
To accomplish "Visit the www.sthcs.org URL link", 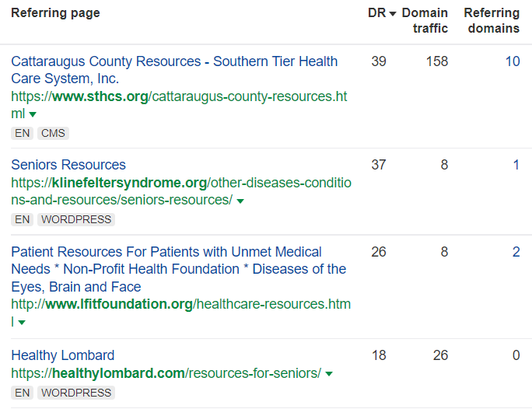I will (x=179, y=96).
